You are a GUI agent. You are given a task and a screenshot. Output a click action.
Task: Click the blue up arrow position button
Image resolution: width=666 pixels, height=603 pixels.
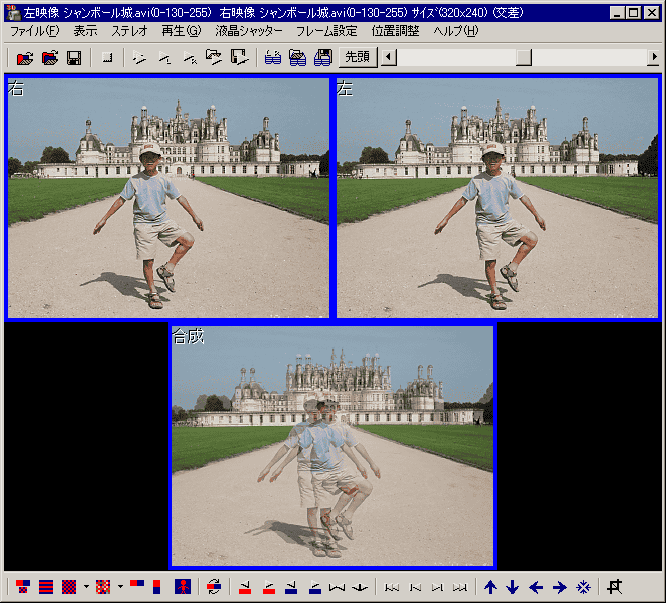[490, 587]
